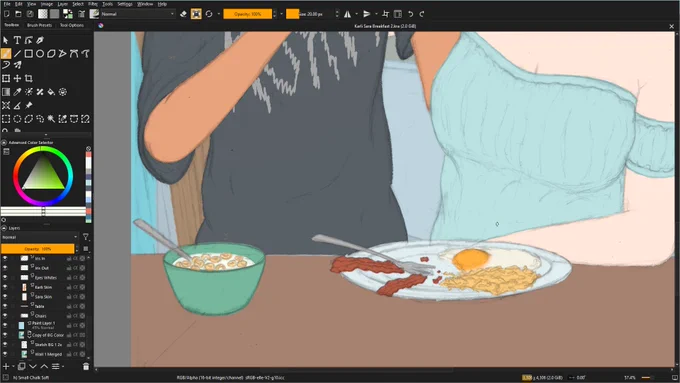Image resolution: width=680 pixels, height=383 pixels.
Task: Select the Color Sampler eyedropper tool
Action: pyautogui.click(x=17, y=92)
